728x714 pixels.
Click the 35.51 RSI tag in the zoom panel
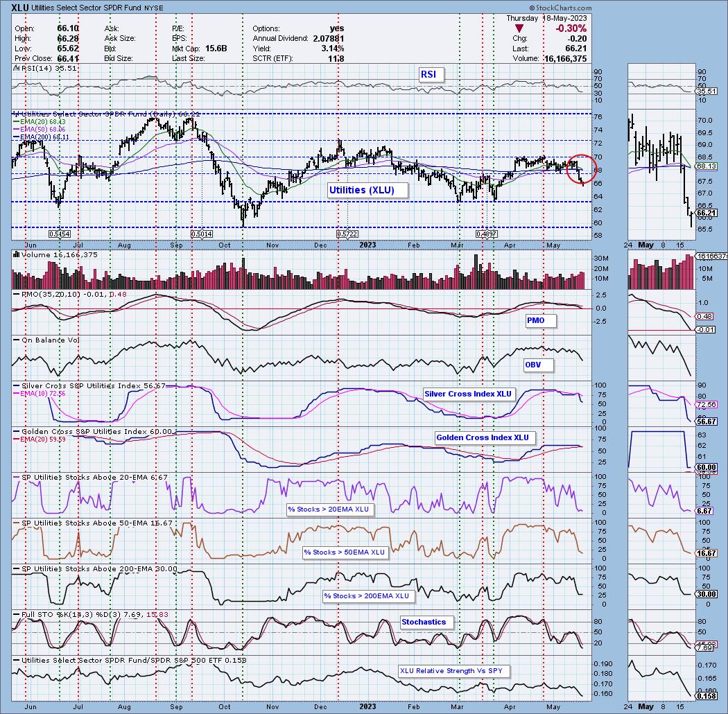[707, 92]
